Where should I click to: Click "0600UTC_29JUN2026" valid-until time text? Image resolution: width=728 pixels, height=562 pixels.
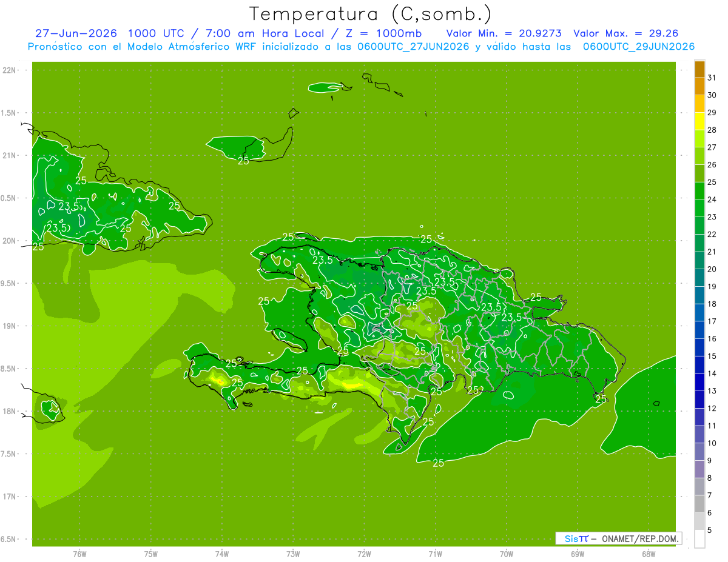coord(639,47)
